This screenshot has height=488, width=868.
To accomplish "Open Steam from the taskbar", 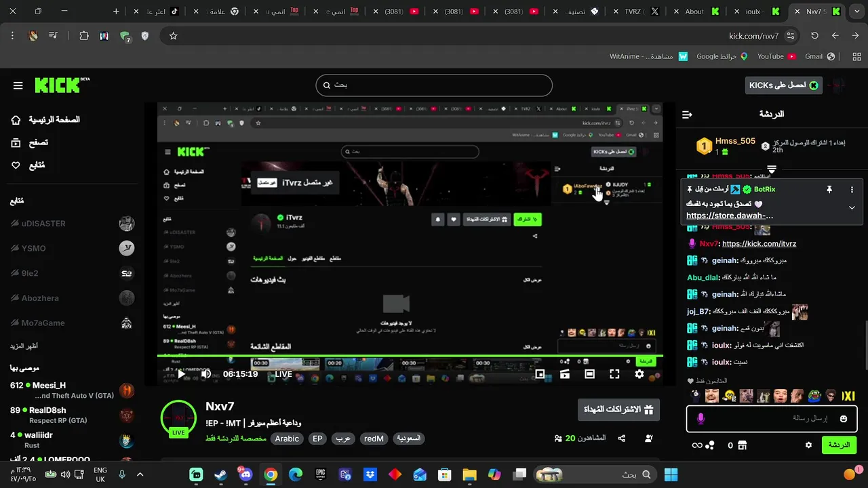I will point(221,474).
